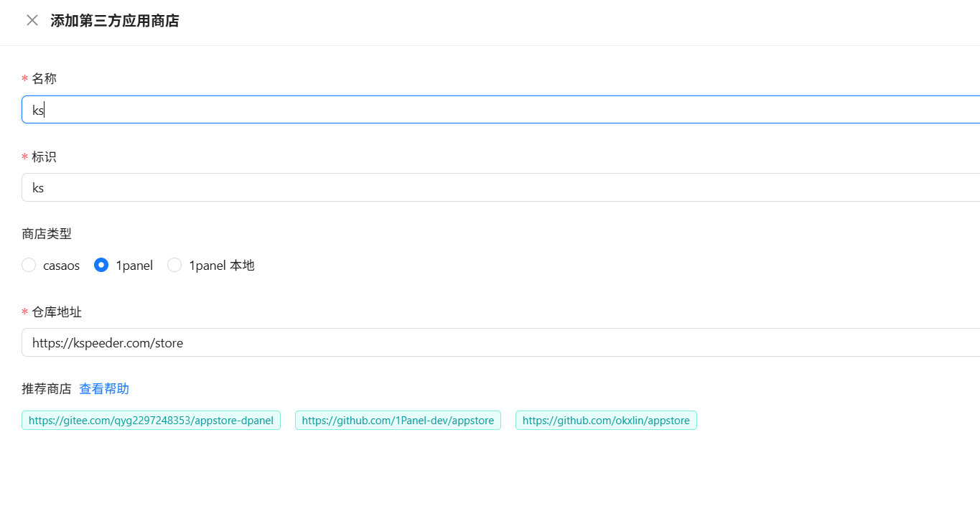Click the 推荐商店 label text
The width and height of the screenshot is (980, 506).
[x=47, y=389]
